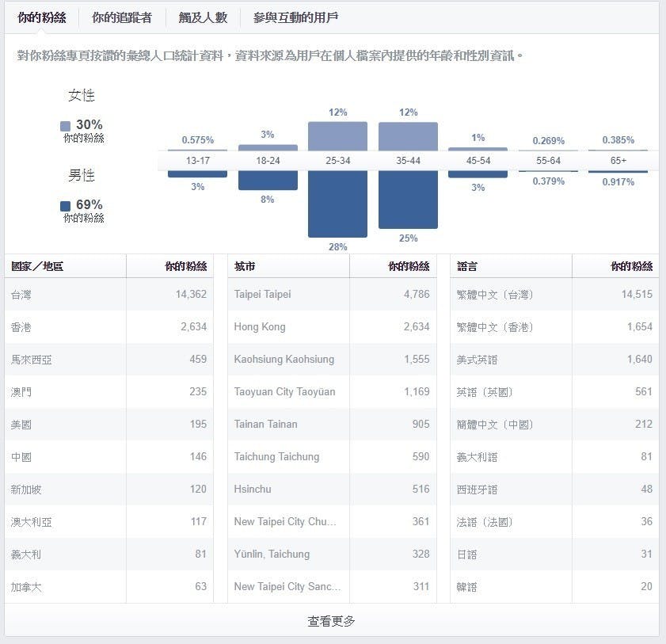The height and width of the screenshot is (644, 666).
Task: Select the Kaohsiung Kaohsiung city row
Action: (x=331, y=360)
